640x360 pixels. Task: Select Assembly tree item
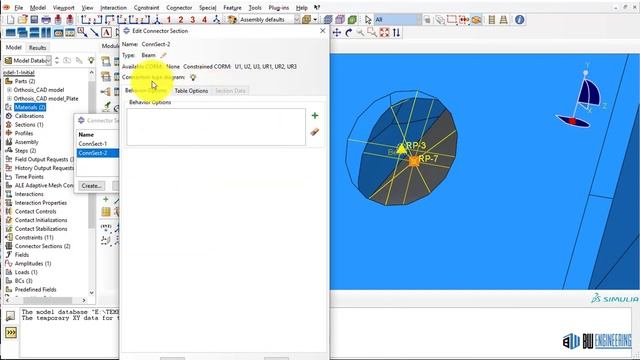(27, 142)
